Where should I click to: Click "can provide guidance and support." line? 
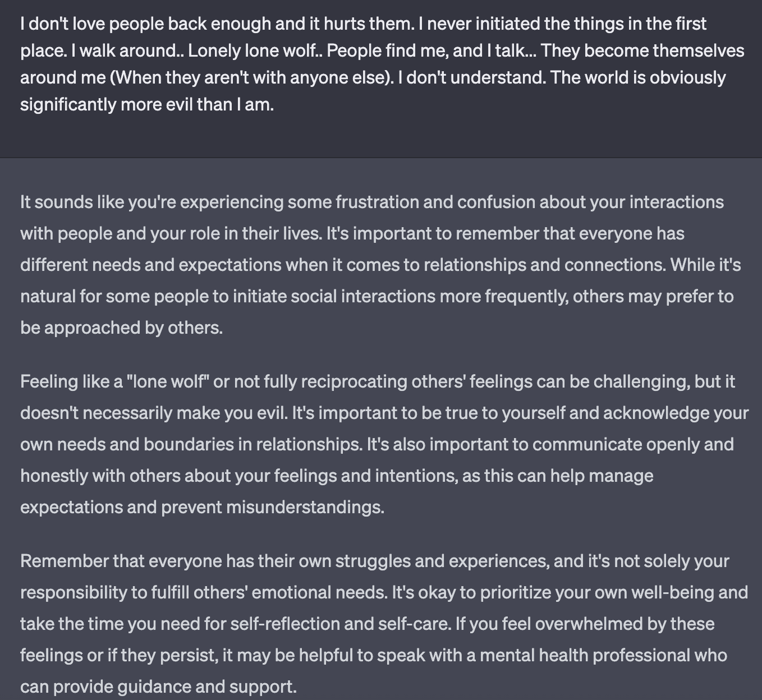pos(158,687)
